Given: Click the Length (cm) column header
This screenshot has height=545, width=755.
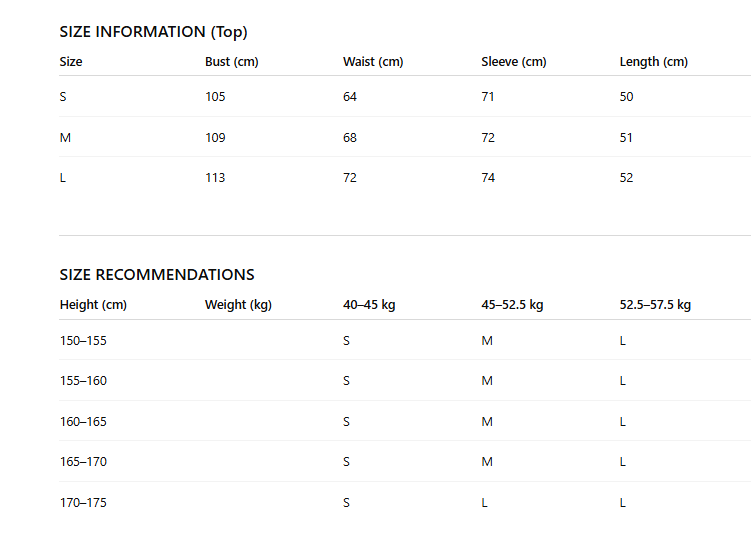Looking at the screenshot, I should tap(653, 62).
